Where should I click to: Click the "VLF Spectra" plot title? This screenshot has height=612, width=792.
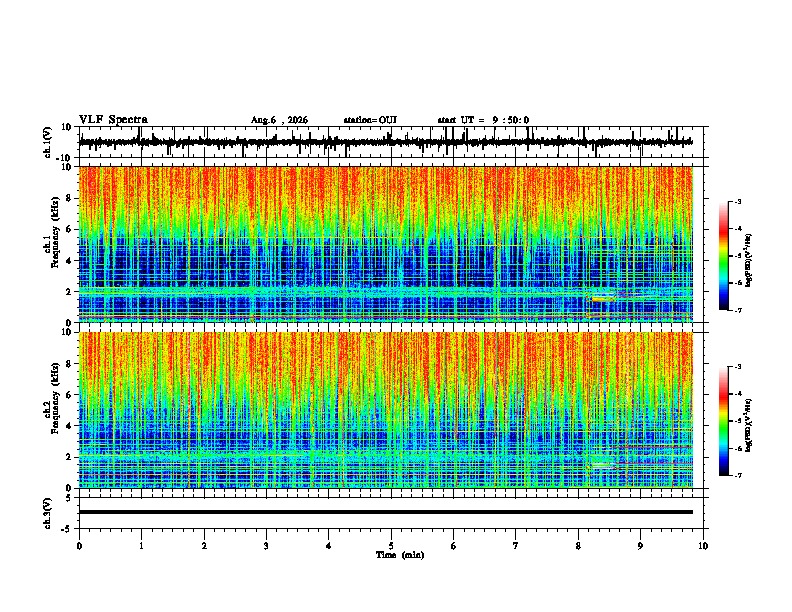point(113,119)
